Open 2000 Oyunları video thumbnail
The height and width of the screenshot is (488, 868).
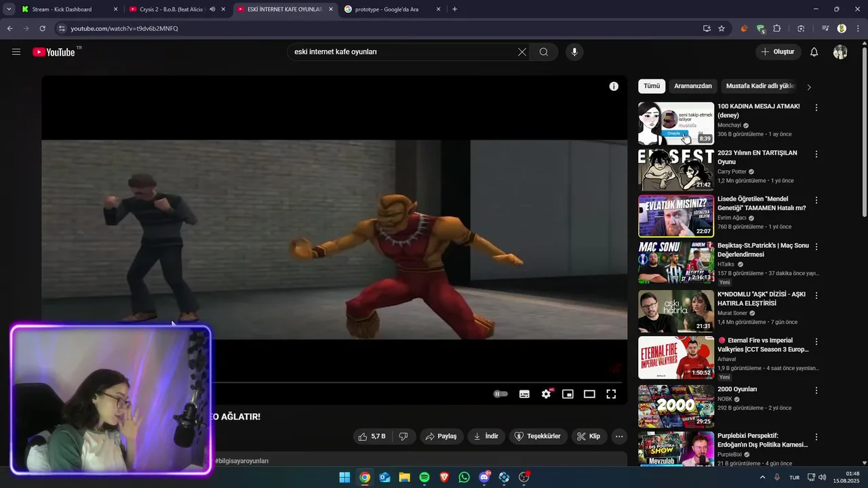pyautogui.click(x=676, y=407)
